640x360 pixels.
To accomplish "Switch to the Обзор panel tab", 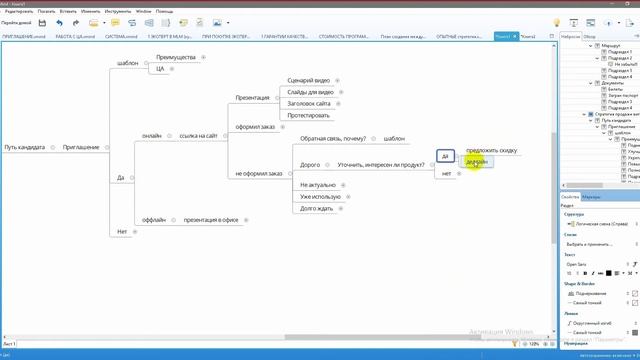I will (x=589, y=36).
